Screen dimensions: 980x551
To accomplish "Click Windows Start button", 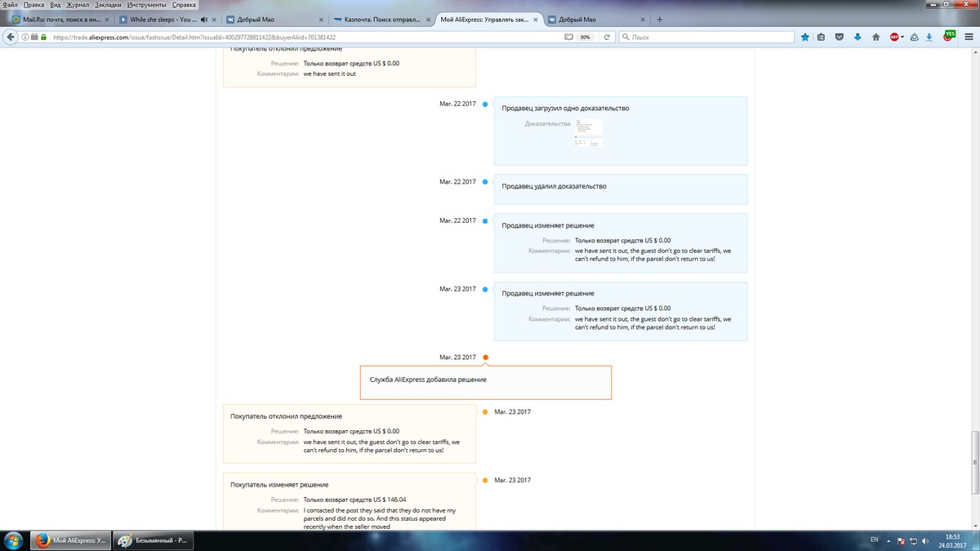I will [15, 540].
